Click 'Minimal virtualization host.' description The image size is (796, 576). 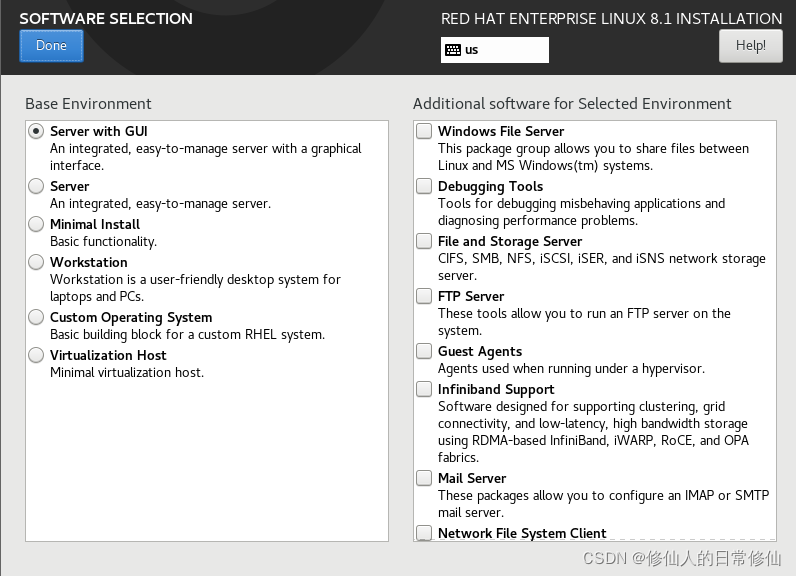127,372
